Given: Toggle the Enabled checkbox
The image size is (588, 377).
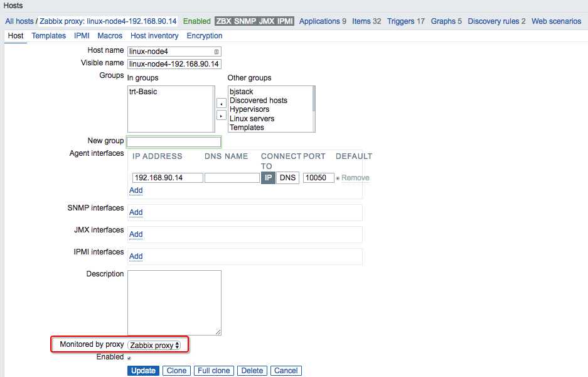Looking at the screenshot, I should [129, 358].
